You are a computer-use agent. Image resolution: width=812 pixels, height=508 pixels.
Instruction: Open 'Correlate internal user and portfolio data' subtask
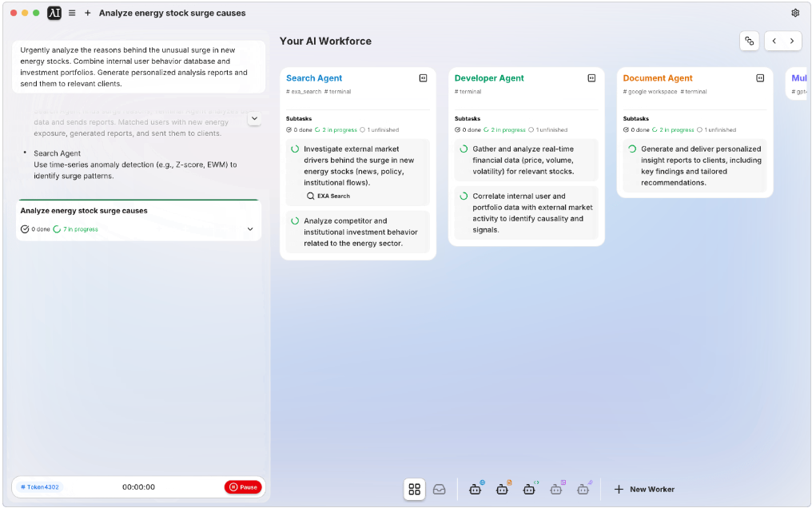pos(526,212)
